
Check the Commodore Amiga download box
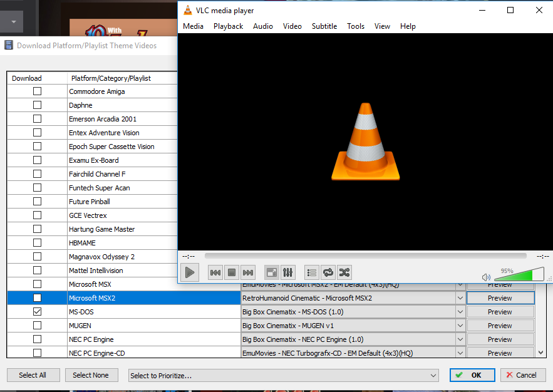click(37, 91)
